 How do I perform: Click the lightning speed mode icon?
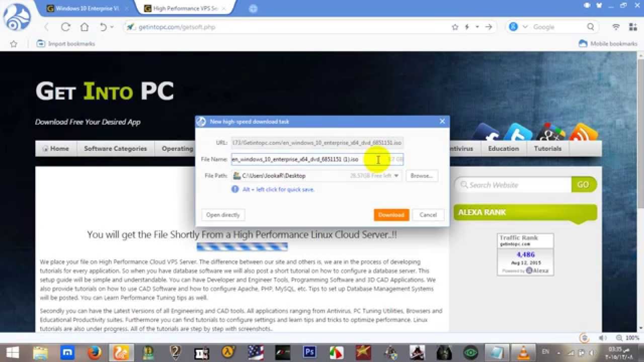coord(467,27)
